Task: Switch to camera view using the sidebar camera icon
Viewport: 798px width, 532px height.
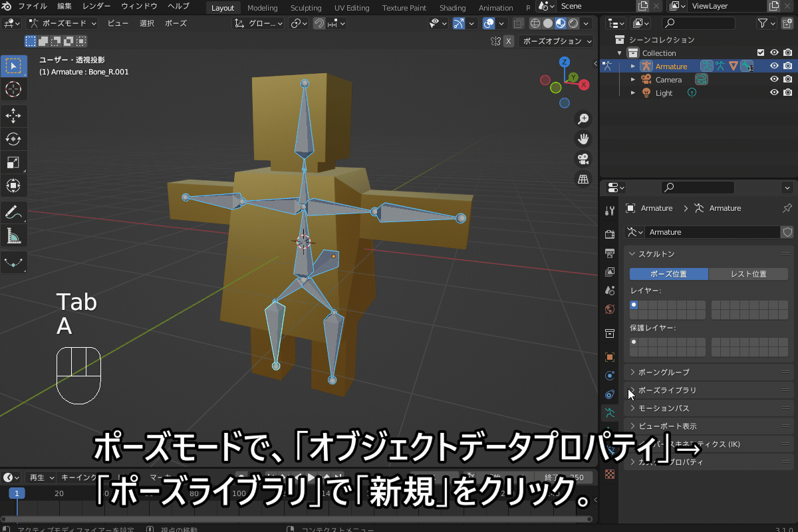Action: coord(583,158)
